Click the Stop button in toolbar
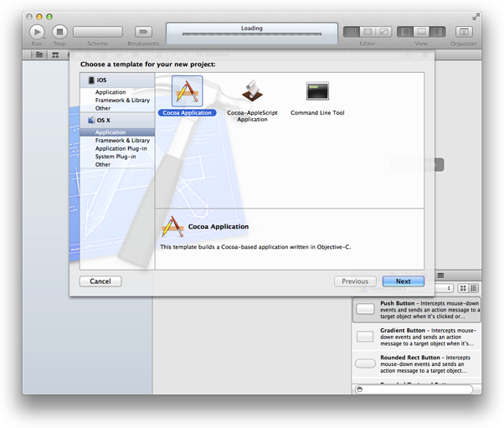The height and width of the screenshot is (428, 504). tap(59, 32)
